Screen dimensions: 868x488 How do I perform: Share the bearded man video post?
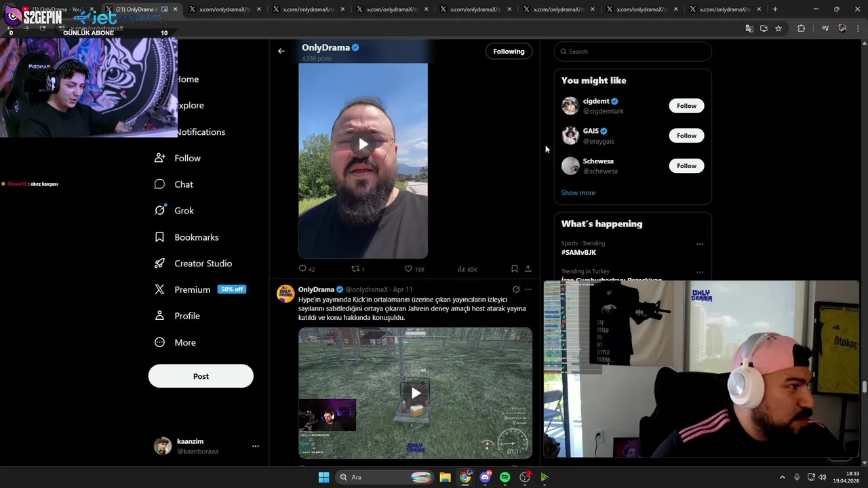pyautogui.click(x=528, y=269)
